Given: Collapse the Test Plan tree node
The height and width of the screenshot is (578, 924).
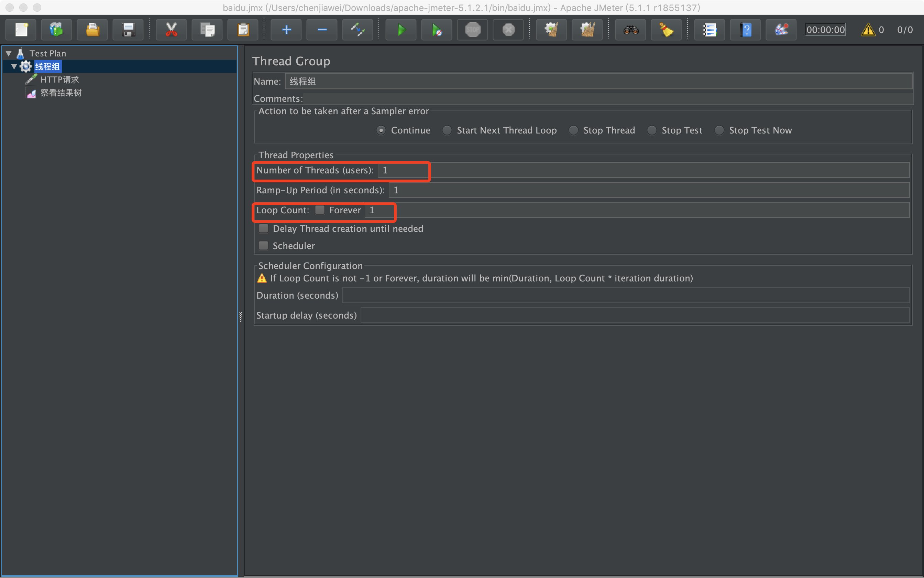Looking at the screenshot, I should pyautogui.click(x=9, y=54).
